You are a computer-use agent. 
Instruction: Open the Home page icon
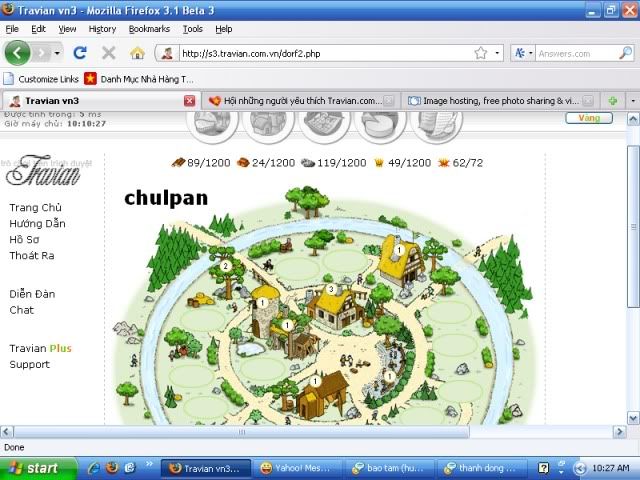(x=137, y=53)
